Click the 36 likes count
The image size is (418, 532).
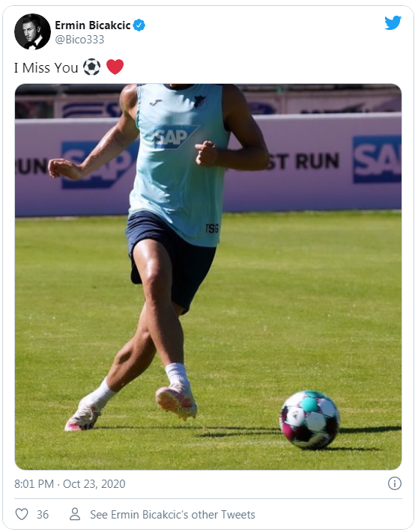point(43,514)
